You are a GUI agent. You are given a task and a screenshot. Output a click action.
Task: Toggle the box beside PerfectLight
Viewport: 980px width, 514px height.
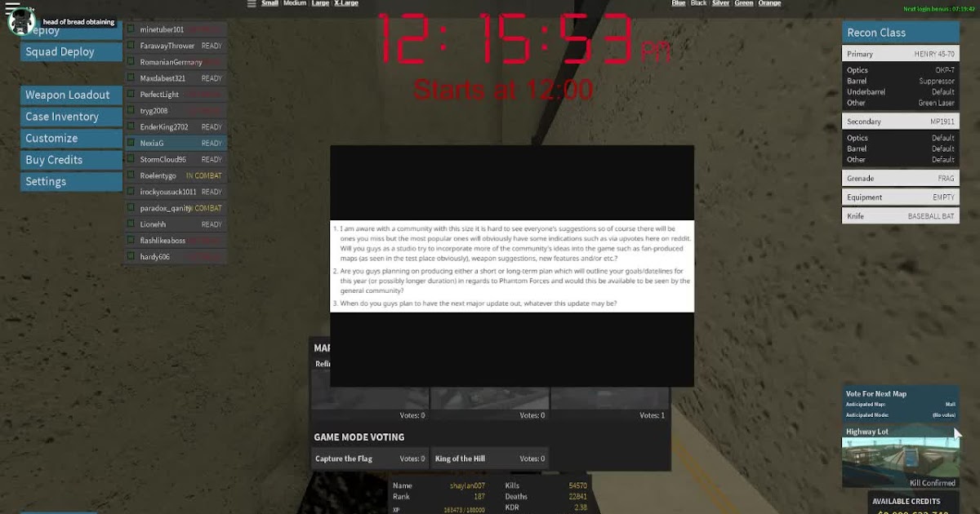tap(130, 95)
